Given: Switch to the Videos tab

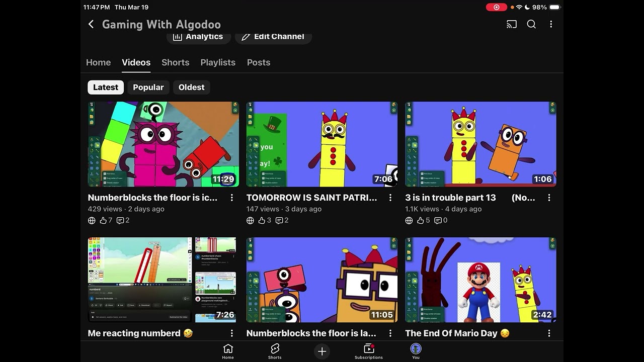Looking at the screenshot, I should (136, 62).
